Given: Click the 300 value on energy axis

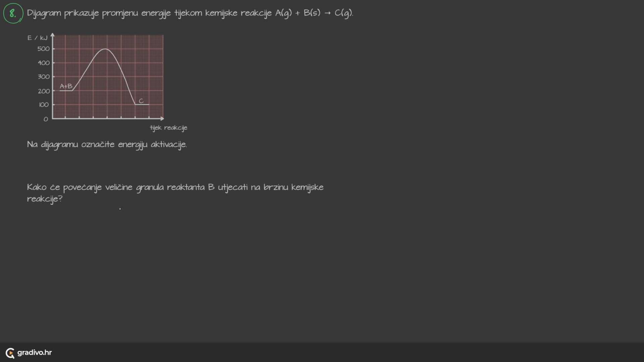Looking at the screenshot, I should [44, 77].
